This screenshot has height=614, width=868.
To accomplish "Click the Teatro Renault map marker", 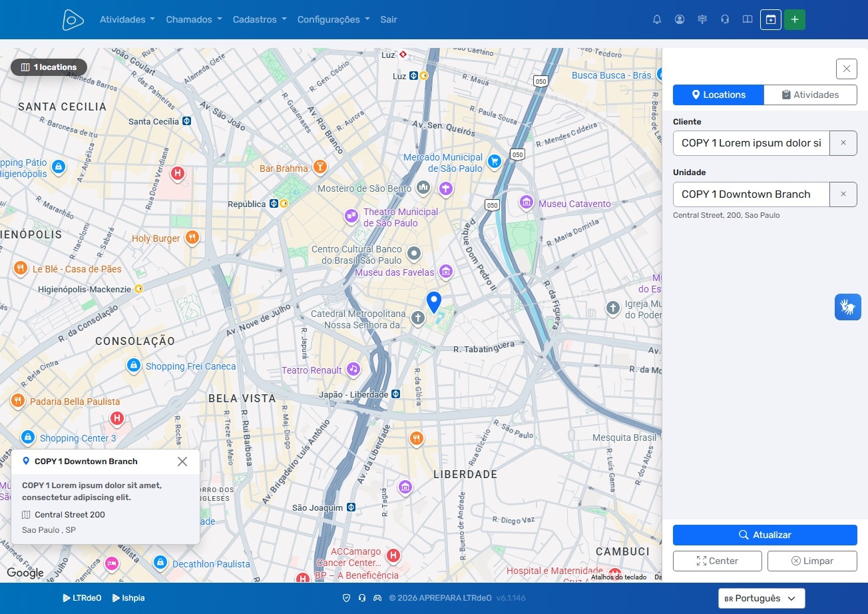I will tap(353, 369).
